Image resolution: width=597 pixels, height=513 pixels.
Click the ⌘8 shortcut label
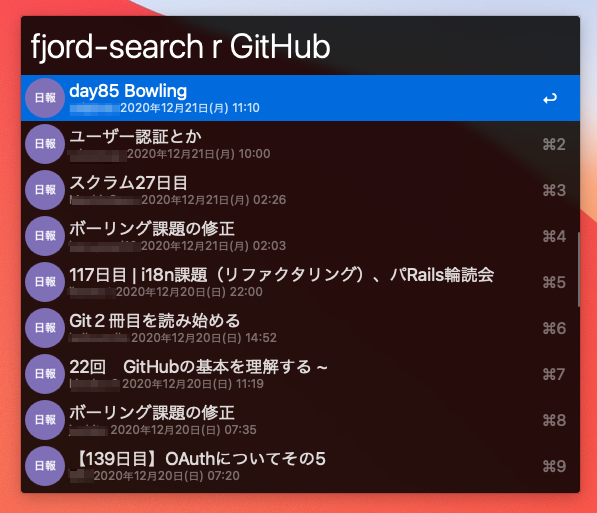point(554,420)
